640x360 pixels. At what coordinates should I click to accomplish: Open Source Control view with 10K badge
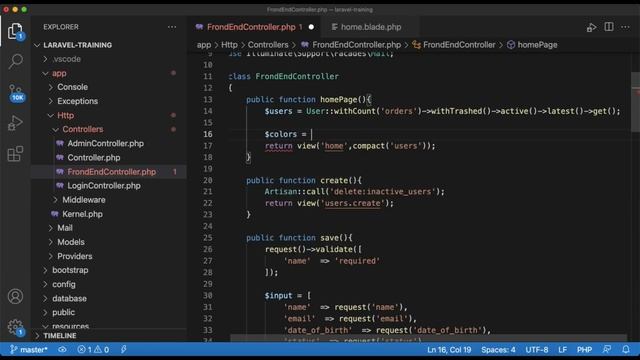(16, 92)
